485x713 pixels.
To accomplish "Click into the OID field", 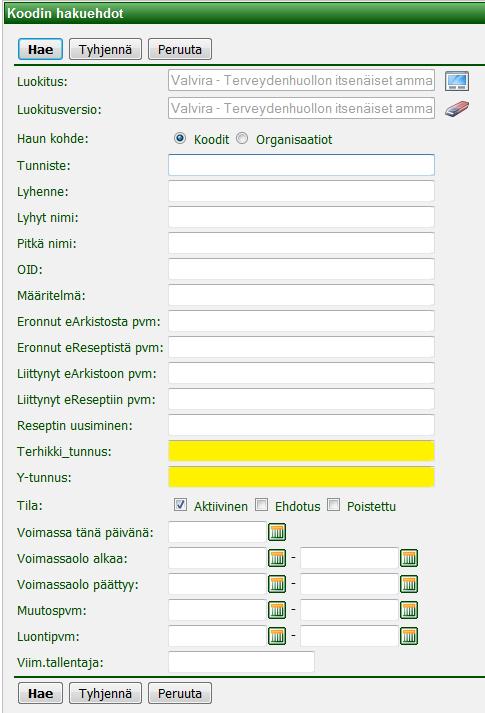I will [301, 269].
